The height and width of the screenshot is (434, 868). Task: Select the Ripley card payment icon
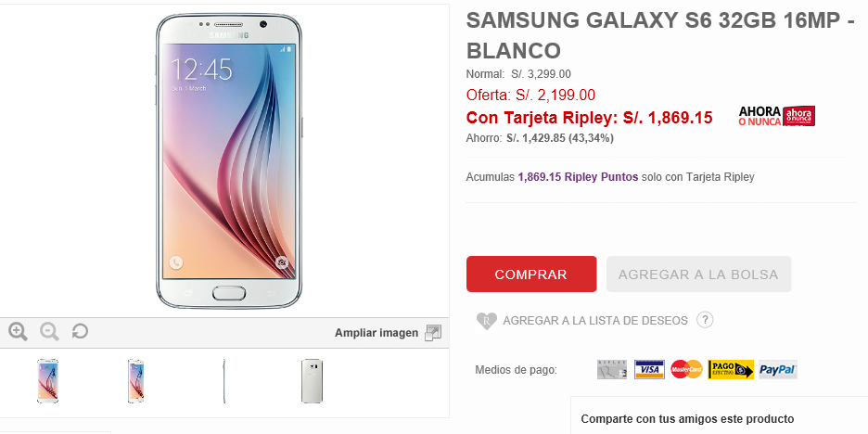pos(612,369)
